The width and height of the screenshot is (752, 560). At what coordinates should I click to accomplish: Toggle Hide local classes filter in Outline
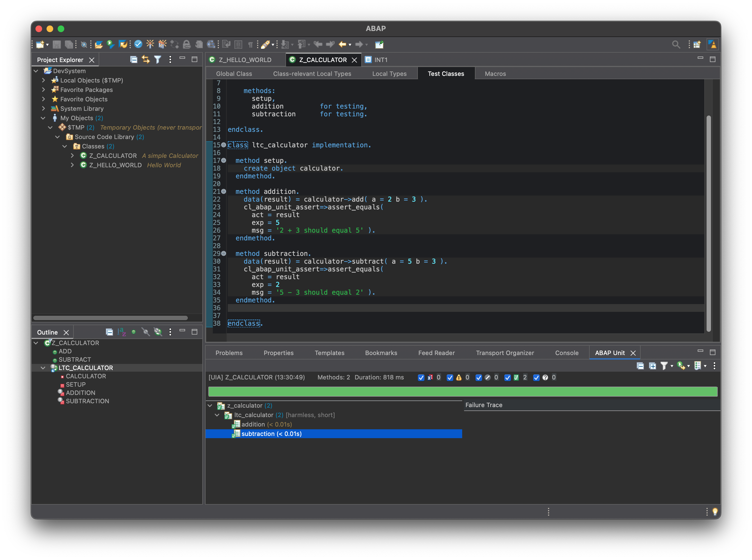tap(158, 332)
